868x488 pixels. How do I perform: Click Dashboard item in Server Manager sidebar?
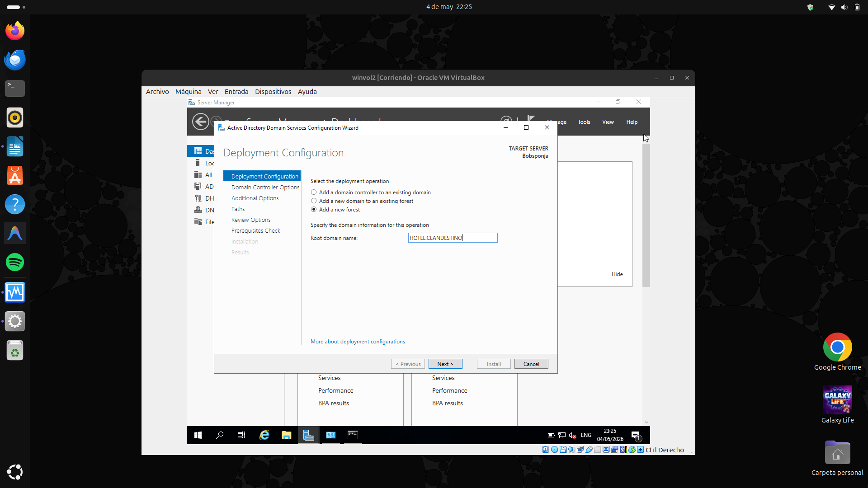point(201,151)
